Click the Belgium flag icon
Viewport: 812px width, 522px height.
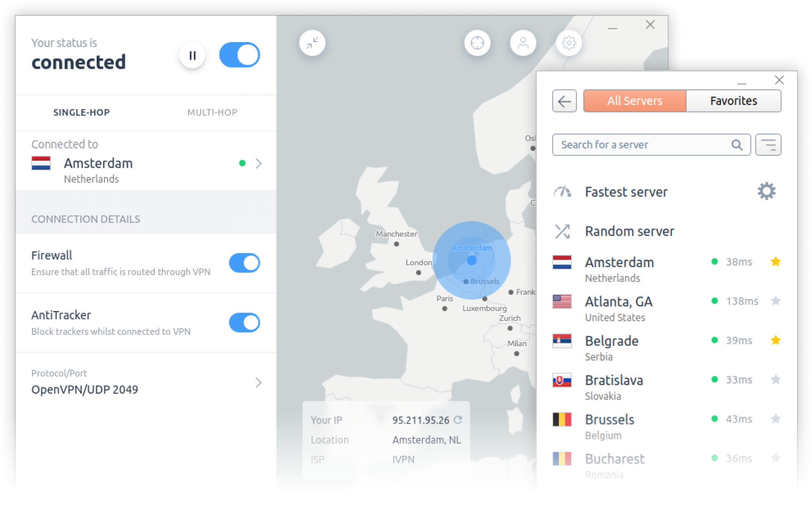(562, 419)
